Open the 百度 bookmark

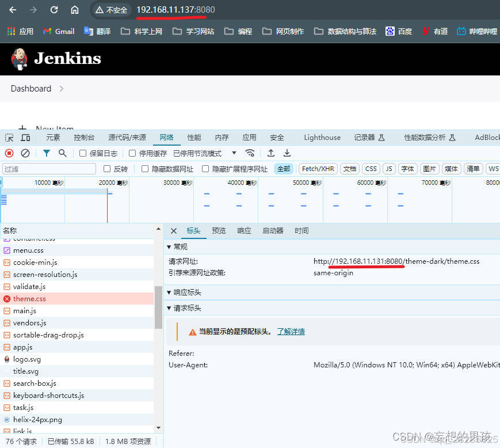399,31
